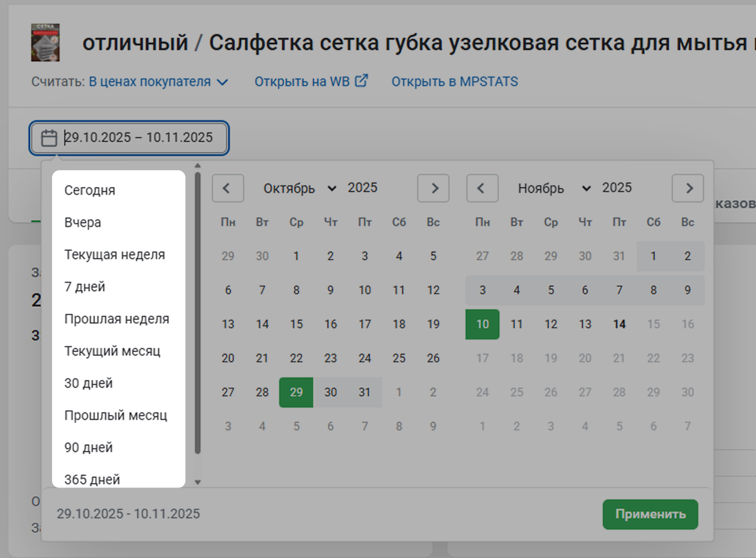Click the product thumbnail image
The image size is (756, 558).
point(45,43)
